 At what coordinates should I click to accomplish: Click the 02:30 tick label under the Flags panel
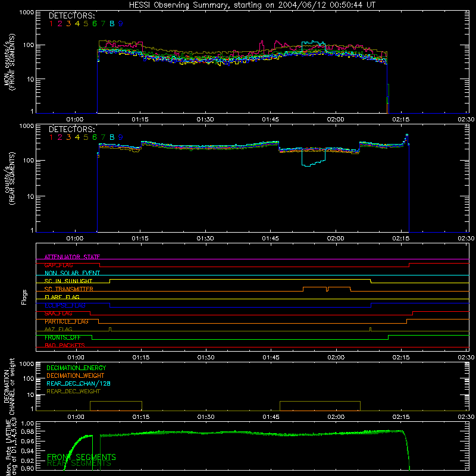point(466,358)
